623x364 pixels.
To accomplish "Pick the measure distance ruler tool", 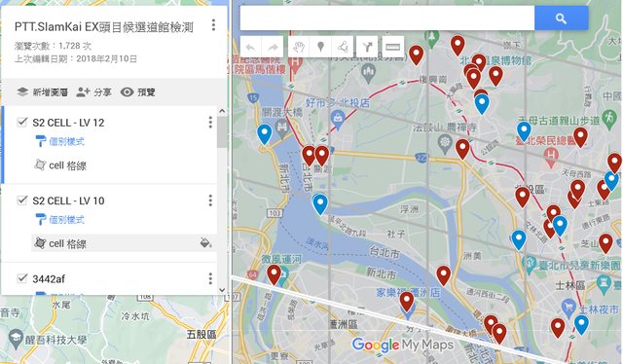I will [x=392, y=48].
